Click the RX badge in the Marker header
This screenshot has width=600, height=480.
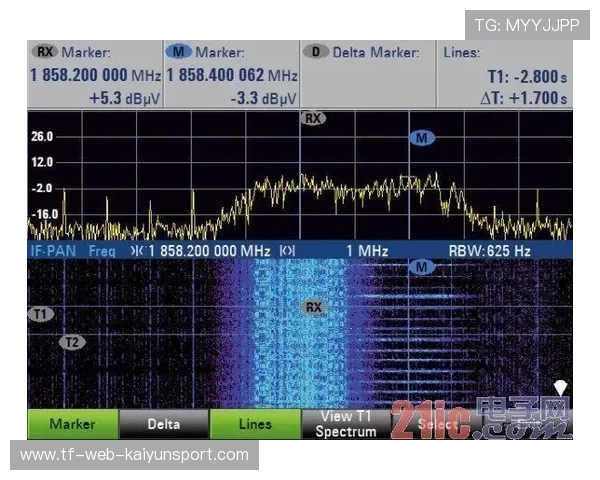(45, 52)
